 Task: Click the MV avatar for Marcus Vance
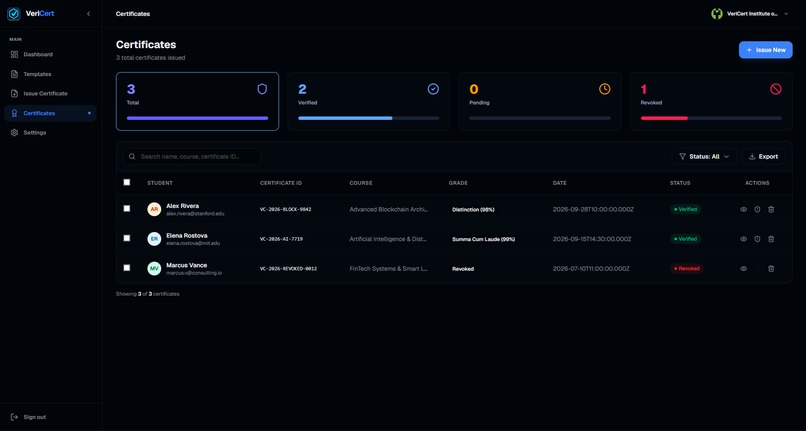[x=154, y=268]
